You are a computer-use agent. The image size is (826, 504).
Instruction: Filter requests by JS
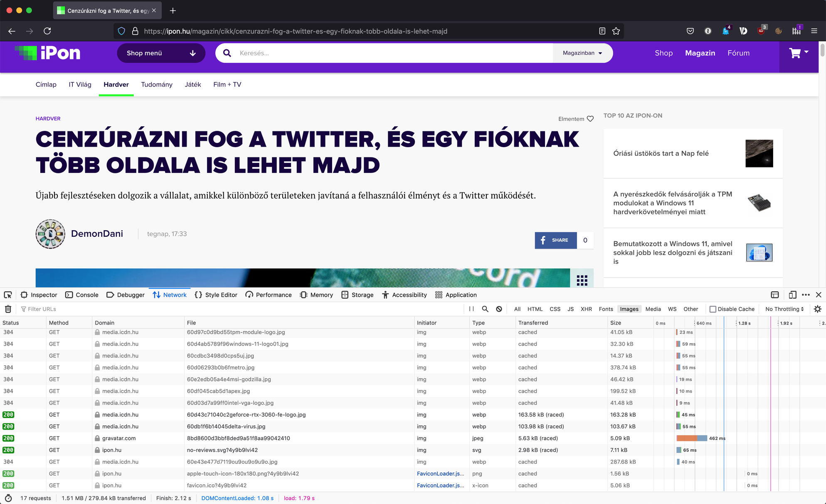coord(571,309)
